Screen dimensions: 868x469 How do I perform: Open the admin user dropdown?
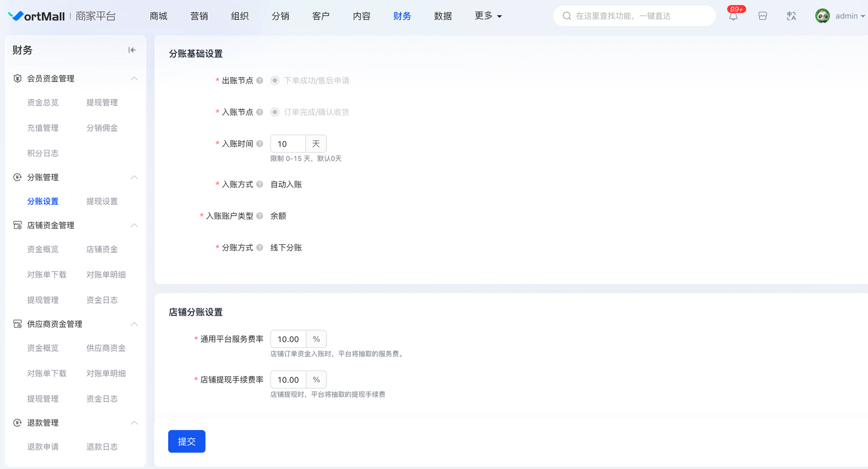(x=840, y=16)
